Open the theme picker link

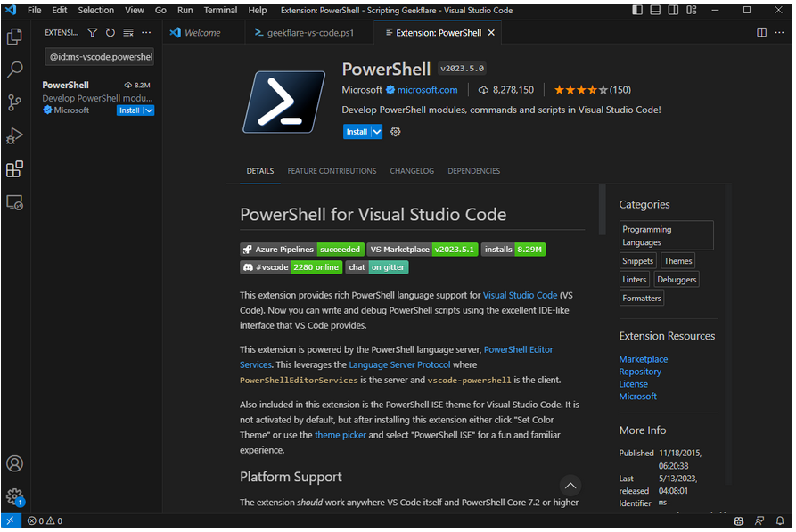(x=341, y=435)
